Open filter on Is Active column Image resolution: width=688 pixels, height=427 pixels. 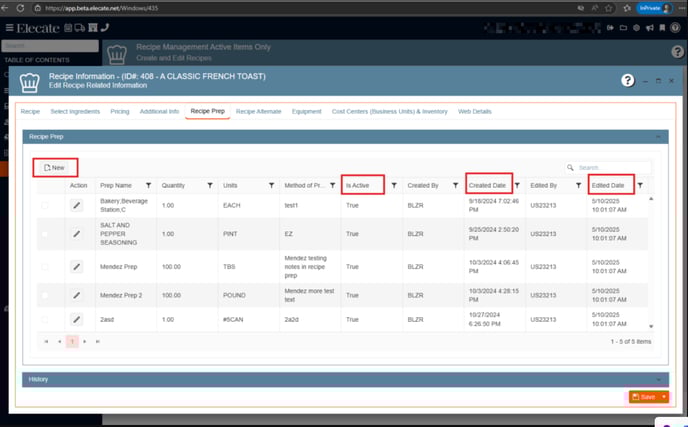pyautogui.click(x=394, y=185)
